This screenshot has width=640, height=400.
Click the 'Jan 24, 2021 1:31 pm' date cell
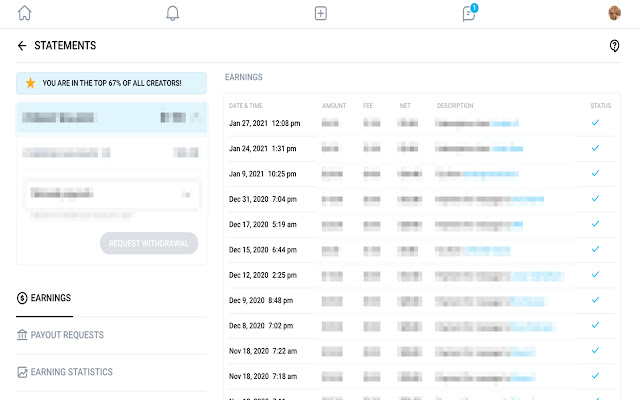(x=262, y=149)
